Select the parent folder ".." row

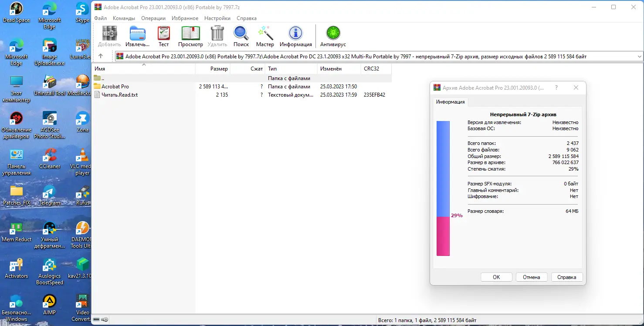click(242, 78)
